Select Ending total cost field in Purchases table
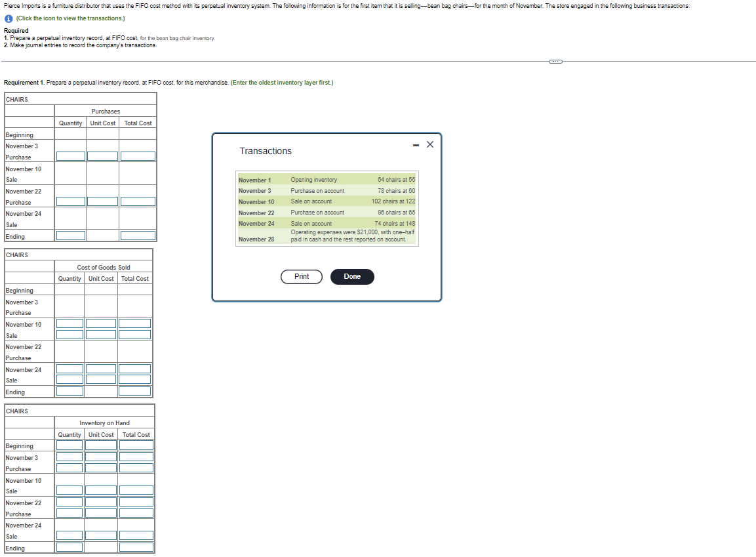The image size is (756, 557). pyautogui.click(x=138, y=236)
